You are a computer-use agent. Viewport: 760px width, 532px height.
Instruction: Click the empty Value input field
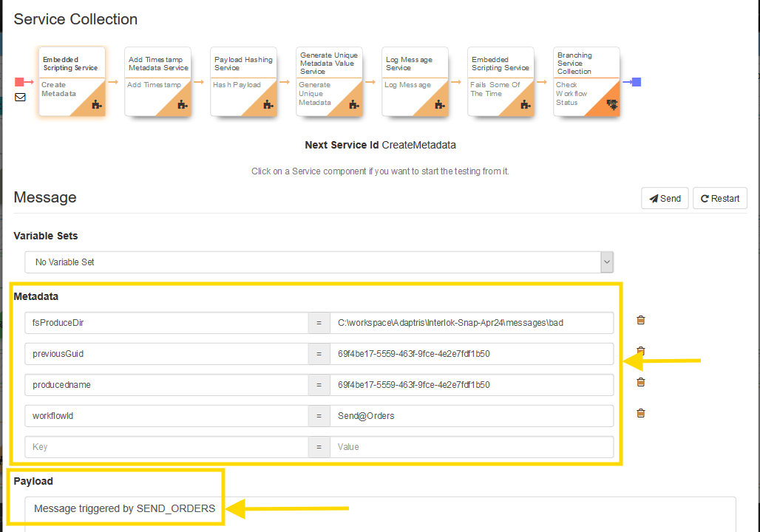[472, 447]
